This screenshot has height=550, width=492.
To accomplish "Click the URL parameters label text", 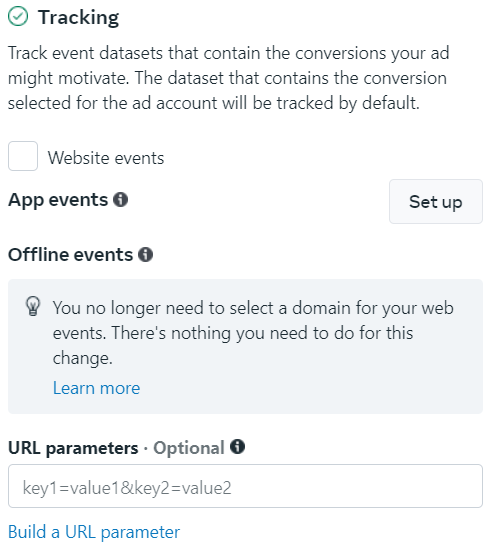I will click(x=73, y=449).
